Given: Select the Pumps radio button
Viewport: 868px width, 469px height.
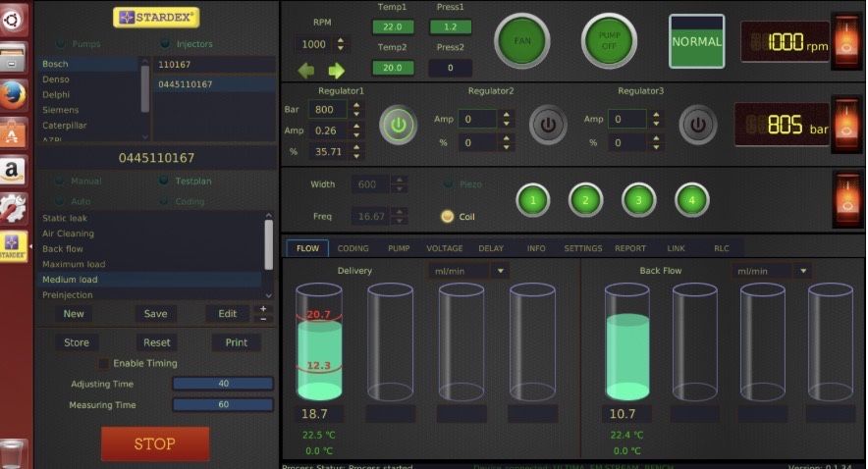Looking at the screenshot, I should point(61,44).
